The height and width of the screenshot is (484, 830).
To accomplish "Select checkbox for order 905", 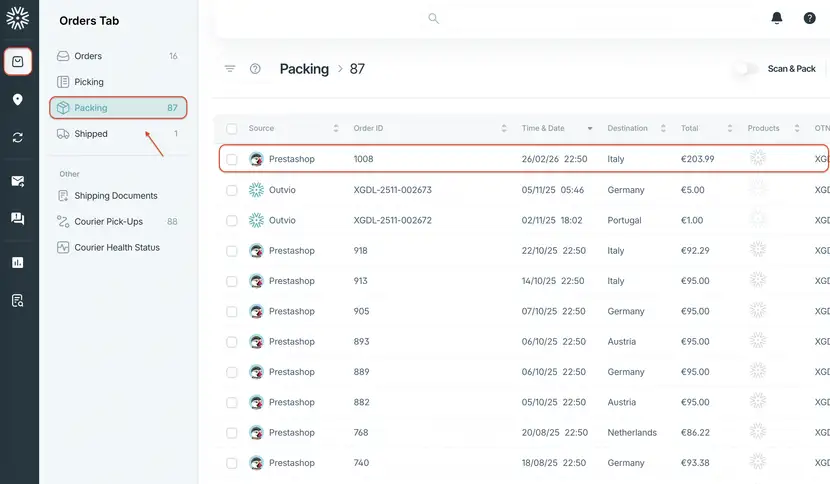I will (232, 311).
